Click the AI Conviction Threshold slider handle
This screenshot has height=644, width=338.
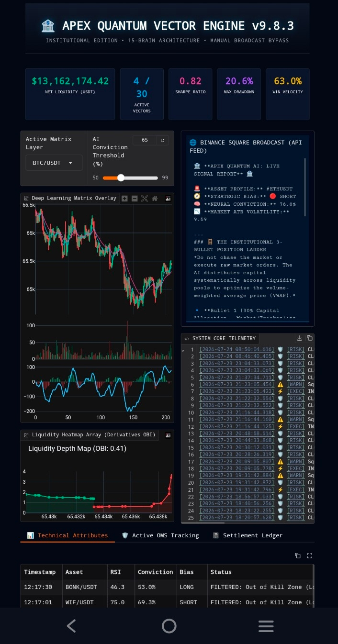click(x=121, y=178)
